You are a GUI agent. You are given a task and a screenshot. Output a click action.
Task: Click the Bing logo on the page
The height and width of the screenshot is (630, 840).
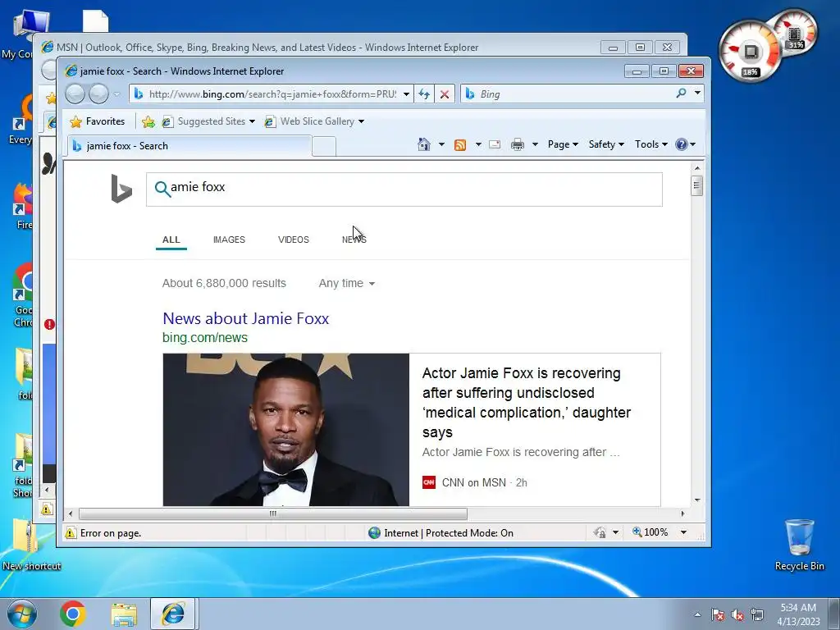121,189
